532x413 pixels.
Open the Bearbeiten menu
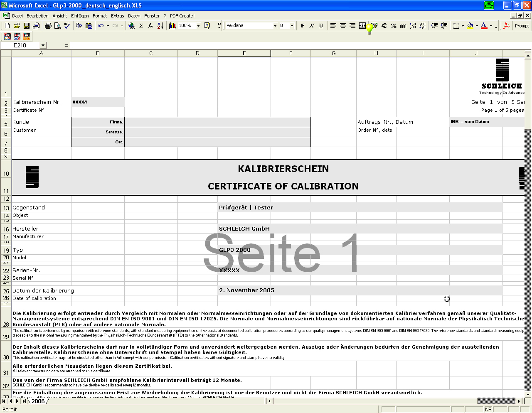point(37,16)
